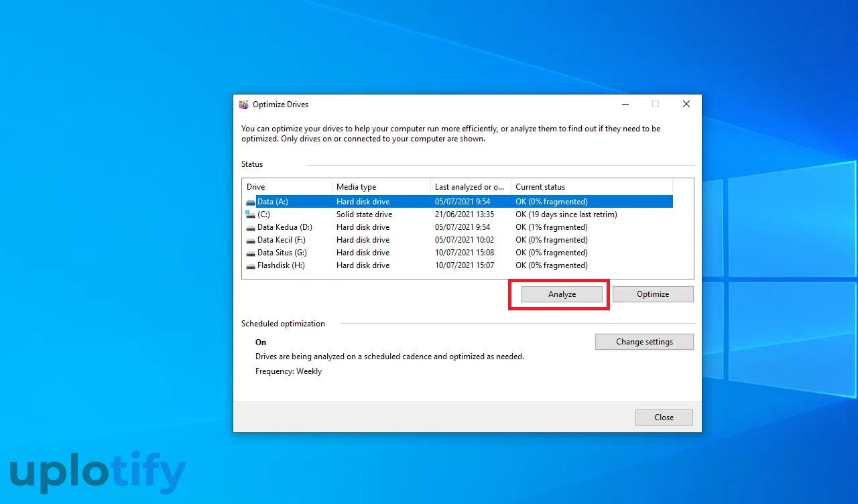Click the Analyze button

(x=562, y=294)
